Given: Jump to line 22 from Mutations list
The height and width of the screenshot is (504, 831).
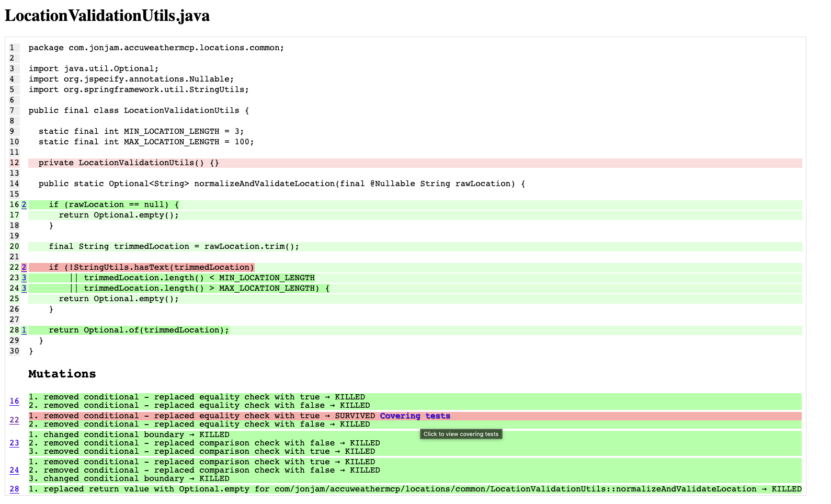Looking at the screenshot, I should tap(14, 420).
